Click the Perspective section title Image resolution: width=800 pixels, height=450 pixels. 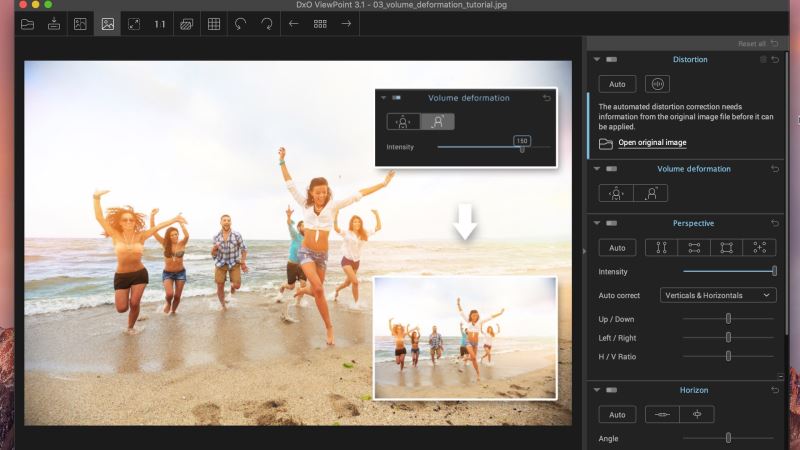(693, 223)
